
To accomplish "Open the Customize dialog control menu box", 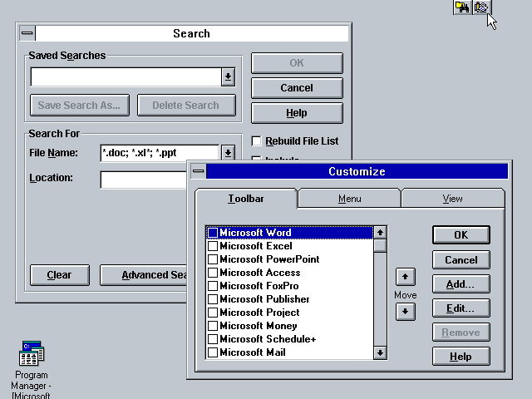I will (x=199, y=171).
